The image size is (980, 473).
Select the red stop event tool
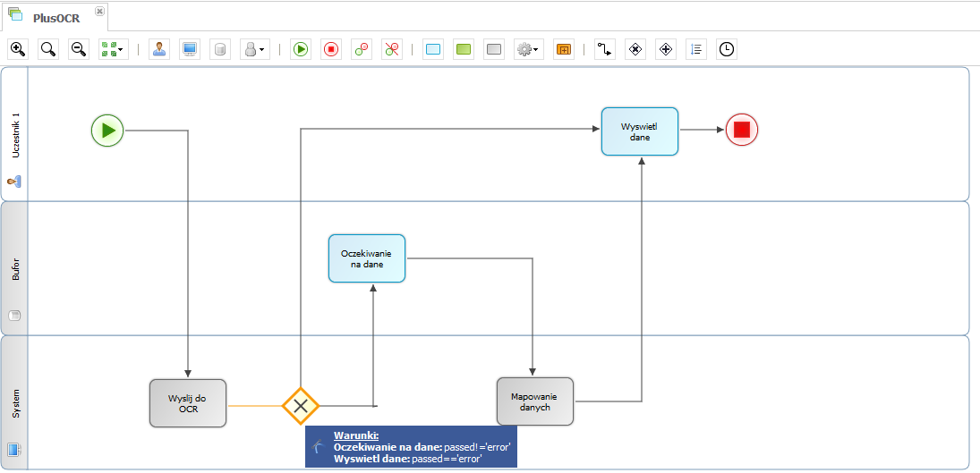[x=331, y=49]
